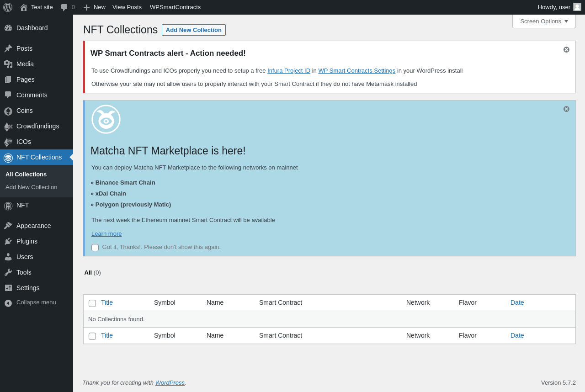585x392 pixels.
Task: Click the Matcha marketplace logo
Action: click(x=106, y=119)
